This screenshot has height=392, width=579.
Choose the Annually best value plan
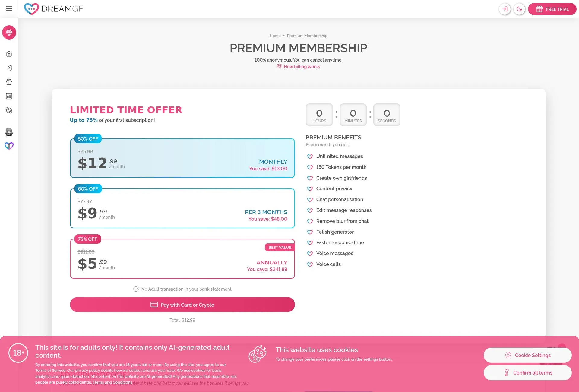point(182,259)
